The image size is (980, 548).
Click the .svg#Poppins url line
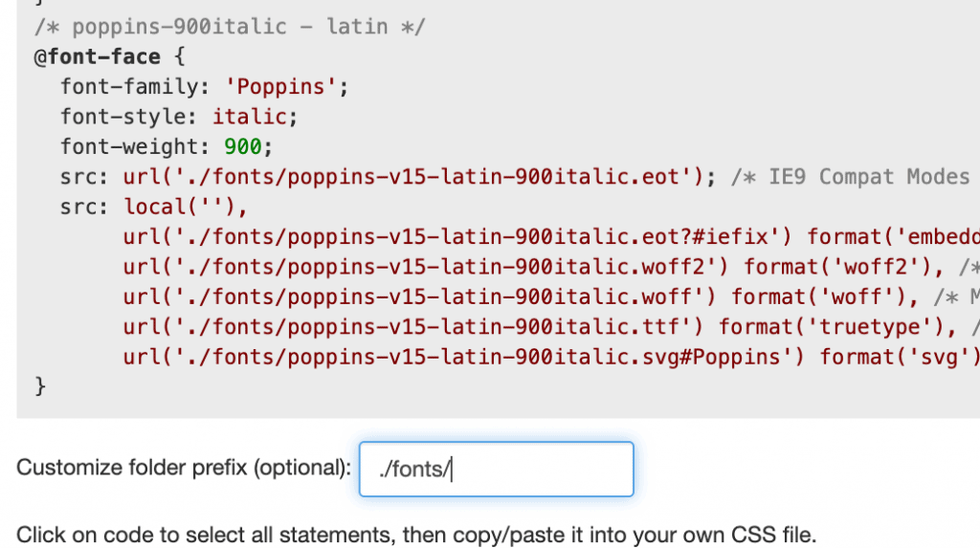551,357
